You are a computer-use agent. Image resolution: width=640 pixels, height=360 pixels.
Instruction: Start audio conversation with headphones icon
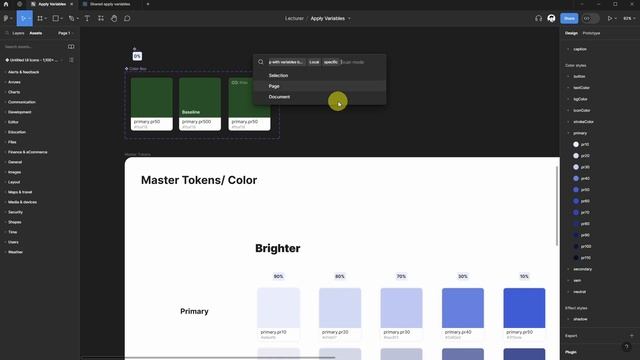[538, 18]
